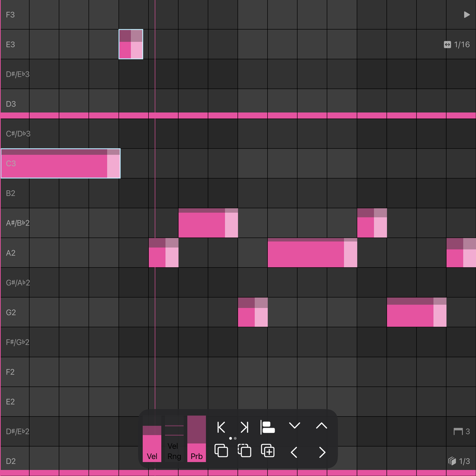Viewport: 476px width, 476px height.
Task: Click the F3 key label
Action: pyautogui.click(x=10, y=15)
